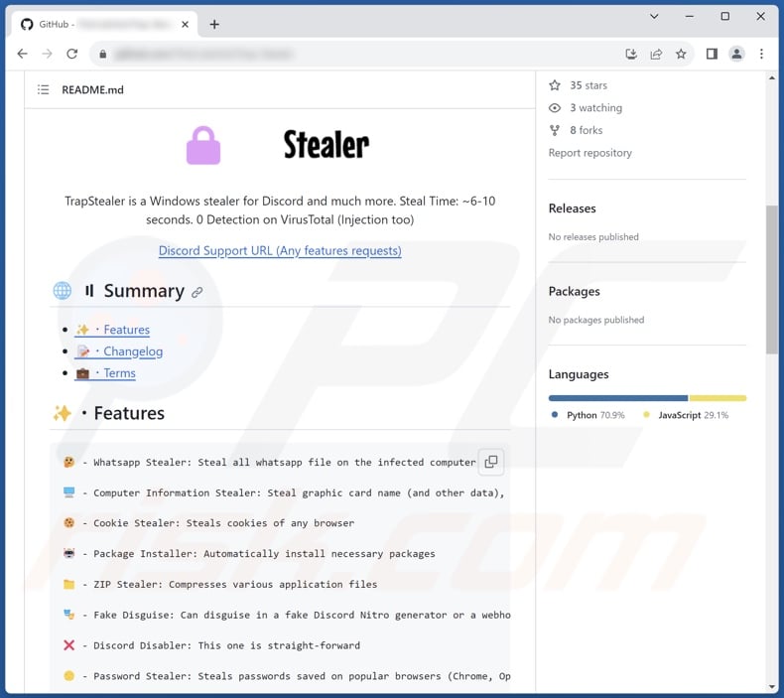Click the Features section heading
The height and width of the screenshot is (698, 784).
129,414
